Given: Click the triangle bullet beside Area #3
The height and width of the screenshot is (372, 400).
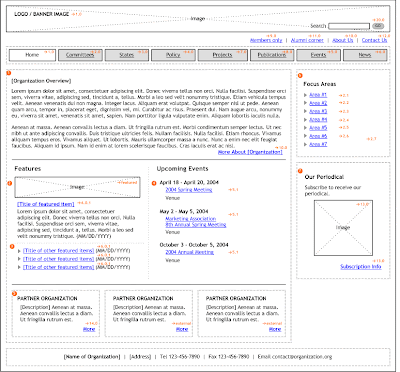Looking at the screenshot, I should pyautogui.click(x=305, y=111).
